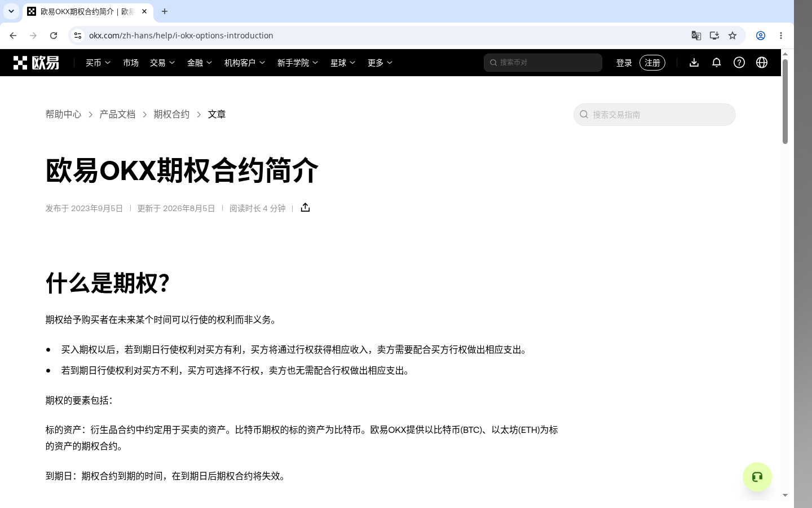Click the 登录 login link
This screenshot has height=508, width=812.
[624, 63]
